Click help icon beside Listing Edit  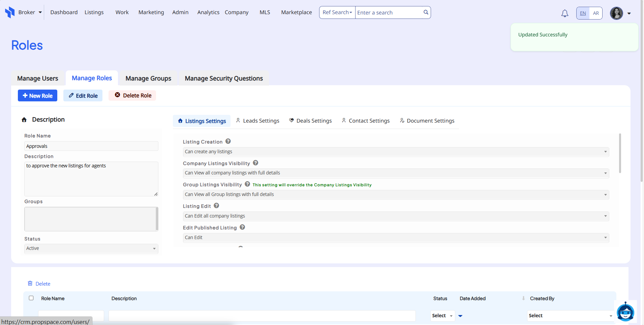click(x=216, y=206)
